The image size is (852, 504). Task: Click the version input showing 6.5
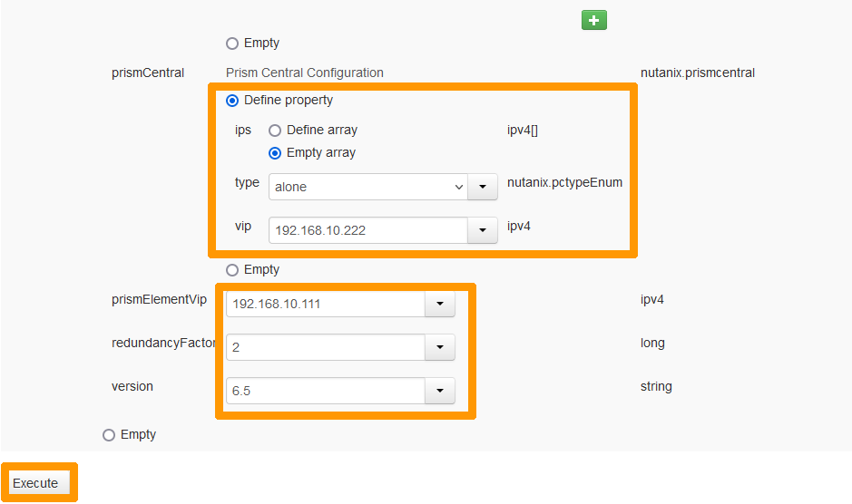pos(325,391)
